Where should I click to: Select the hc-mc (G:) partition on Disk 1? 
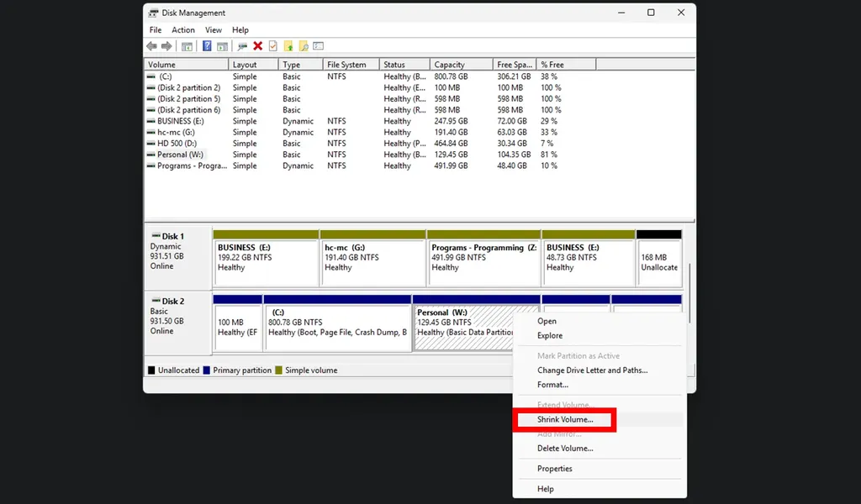372,262
